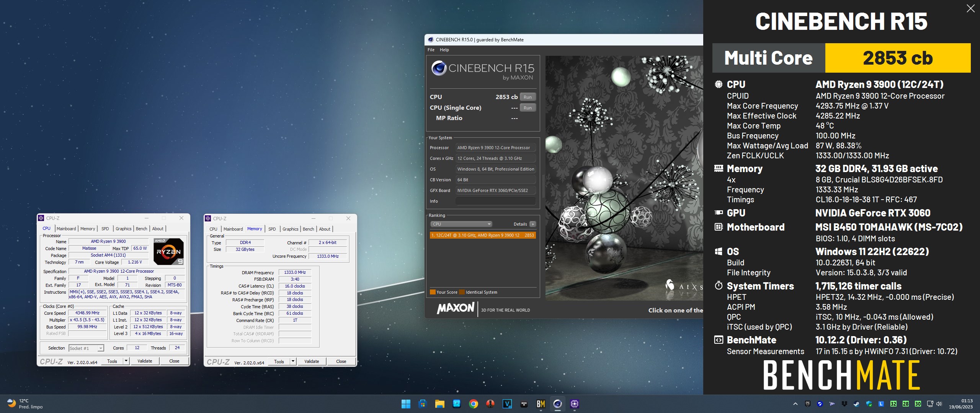
Task: Open File Explorer from the taskbar
Action: pos(439,404)
